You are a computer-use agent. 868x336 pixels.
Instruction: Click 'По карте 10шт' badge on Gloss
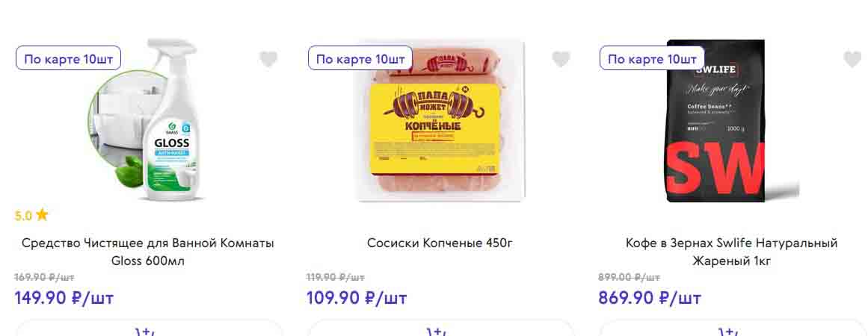click(x=68, y=58)
